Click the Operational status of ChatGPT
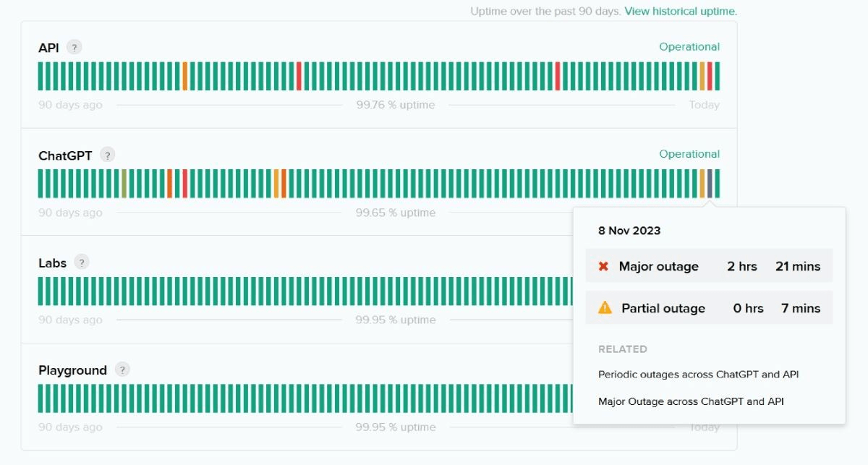This screenshot has height=465, width=868. (x=689, y=154)
